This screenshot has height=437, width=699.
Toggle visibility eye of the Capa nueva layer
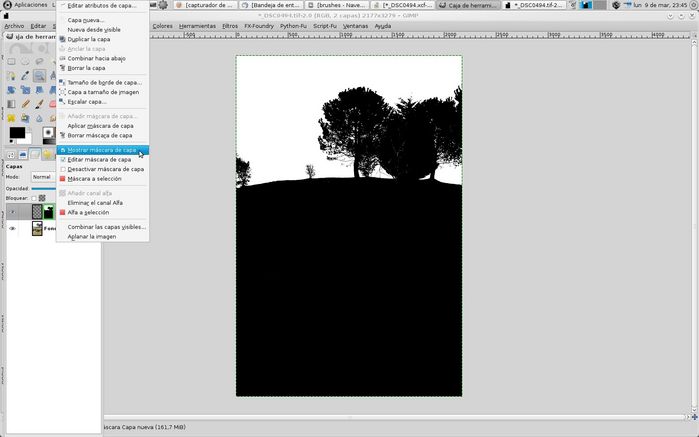pyautogui.click(x=12, y=212)
